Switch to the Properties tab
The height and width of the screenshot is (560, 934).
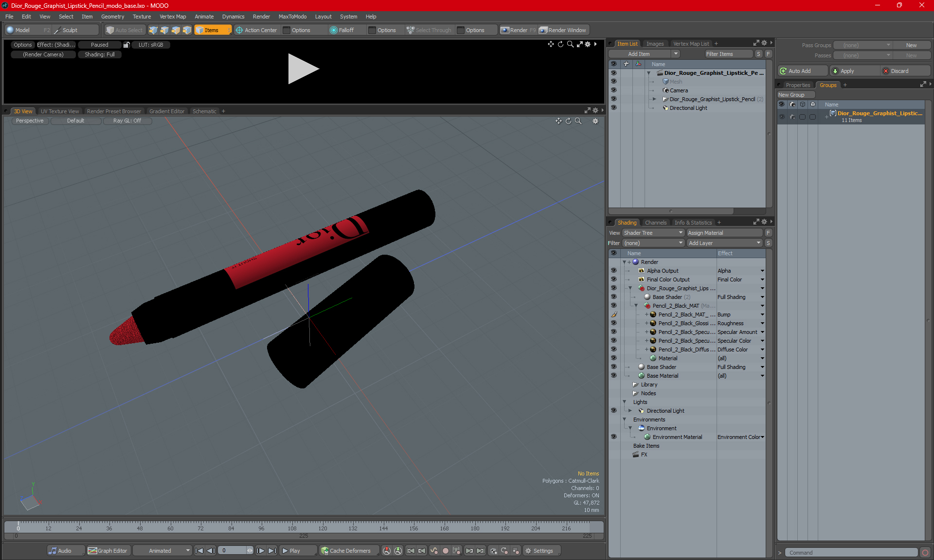click(798, 85)
